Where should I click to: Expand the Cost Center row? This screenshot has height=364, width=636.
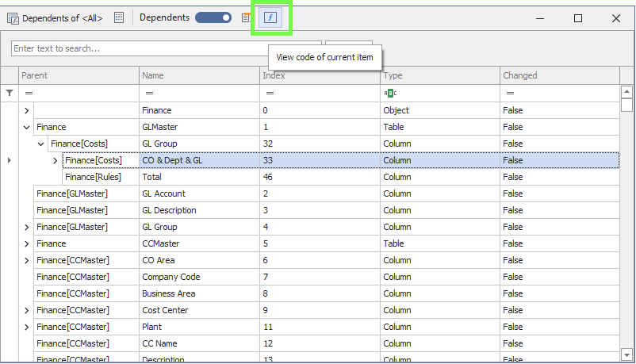click(x=27, y=310)
